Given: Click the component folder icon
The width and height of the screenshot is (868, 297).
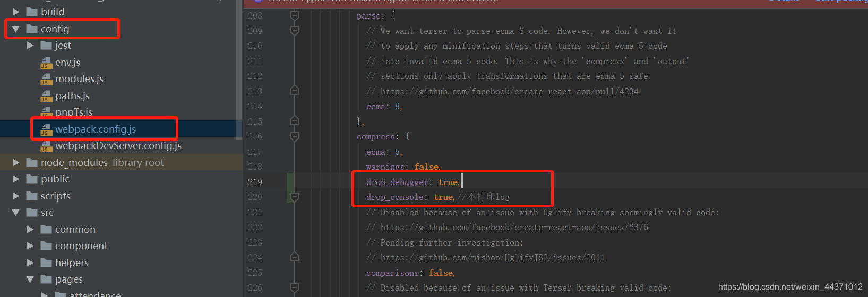Looking at the screenshot, I should coord(46,246).
